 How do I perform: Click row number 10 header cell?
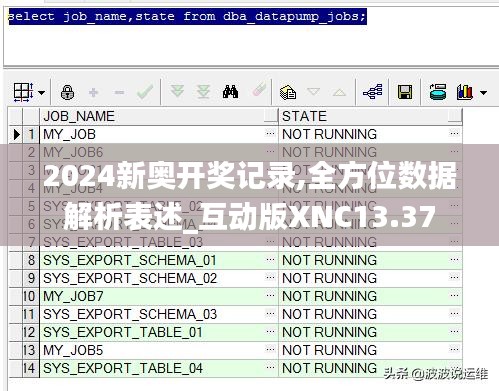[x=31, y=296]
